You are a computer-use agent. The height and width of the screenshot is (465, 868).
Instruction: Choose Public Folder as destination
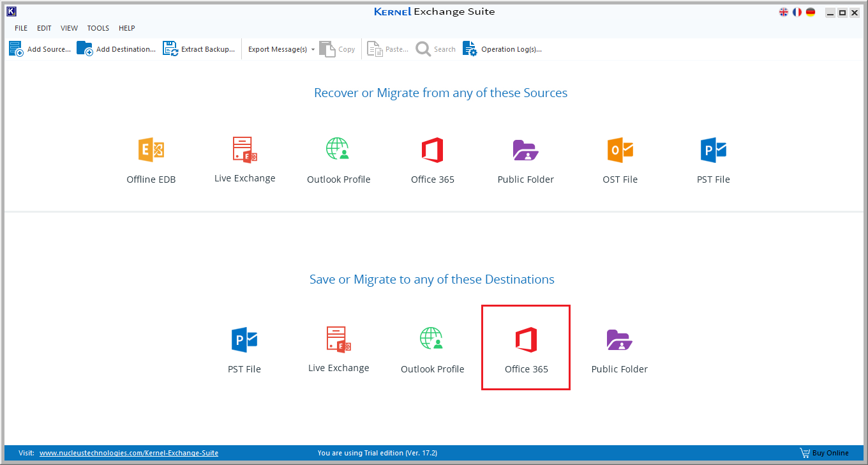(620, 350)
